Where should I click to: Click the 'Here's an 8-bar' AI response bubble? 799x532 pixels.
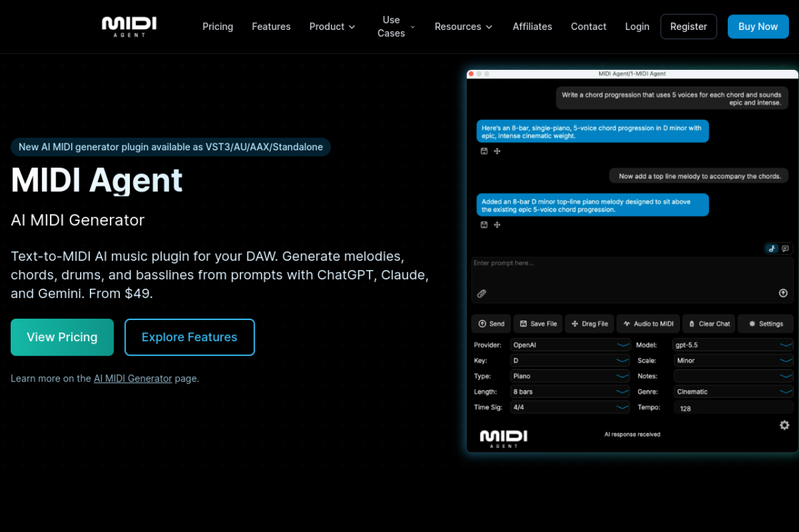pos(593,132)
